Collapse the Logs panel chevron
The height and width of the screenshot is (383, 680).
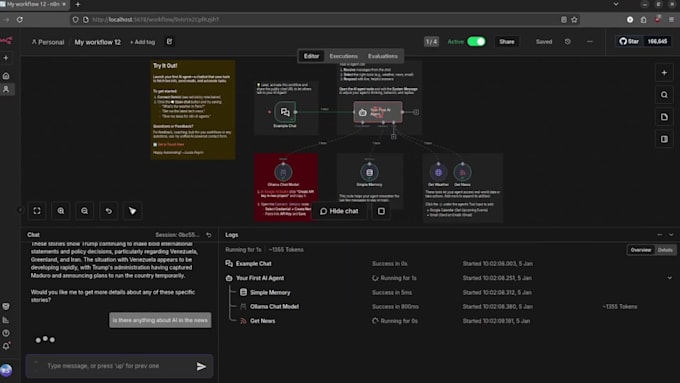671,235
